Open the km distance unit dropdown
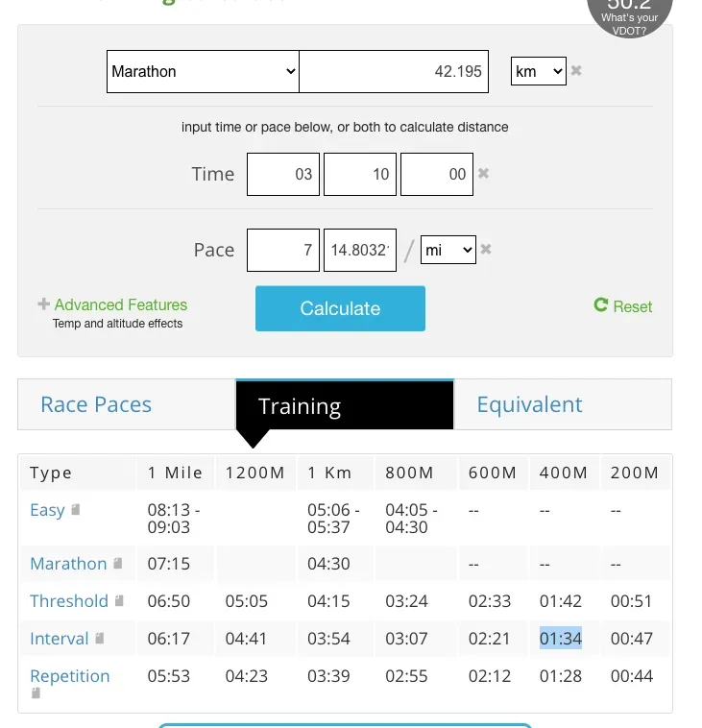This screenshot has width=702, height=728. point(538,71)
